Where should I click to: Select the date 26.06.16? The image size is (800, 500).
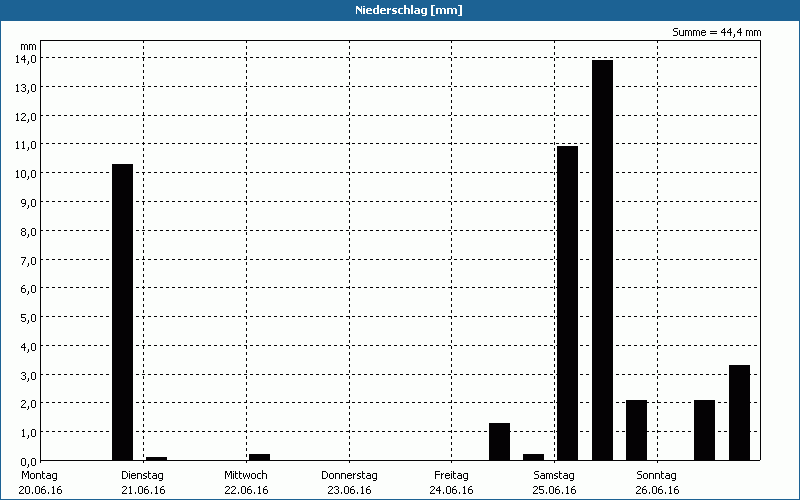coord(657,490)
